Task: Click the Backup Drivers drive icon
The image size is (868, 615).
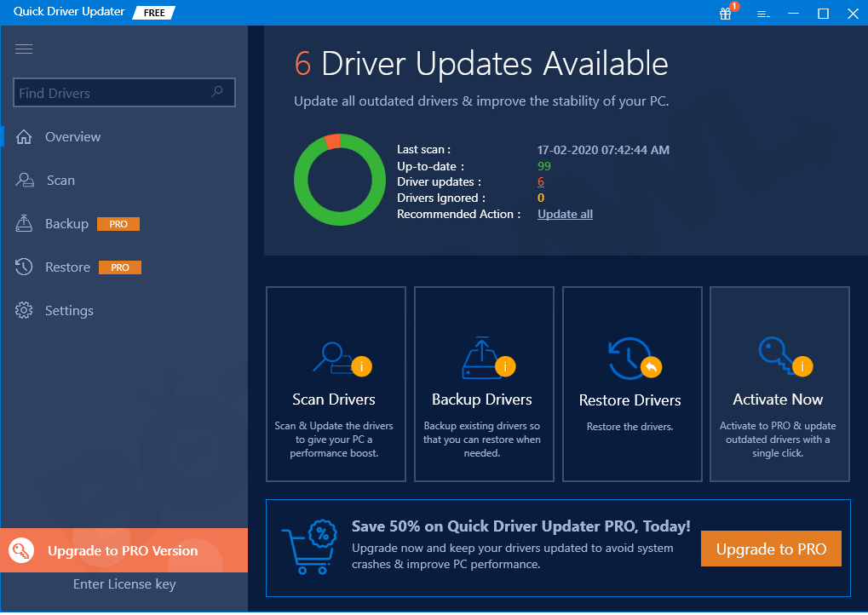Action: point(481,359)
